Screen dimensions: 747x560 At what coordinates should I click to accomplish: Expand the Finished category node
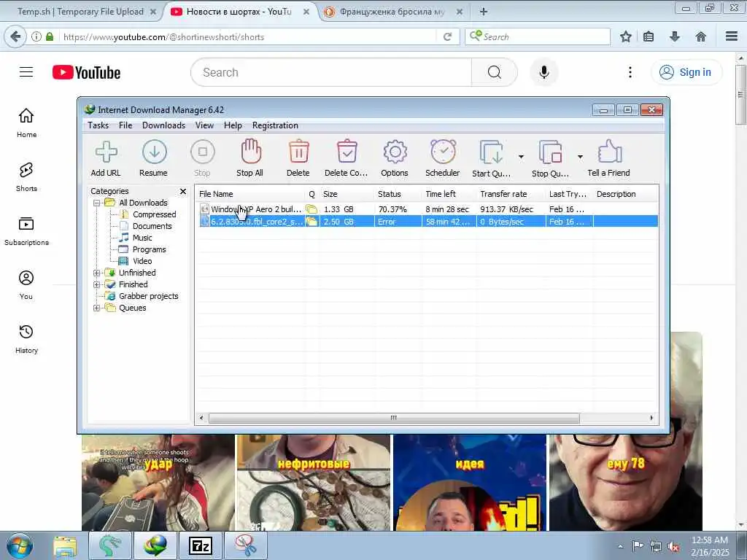(97, 284)
